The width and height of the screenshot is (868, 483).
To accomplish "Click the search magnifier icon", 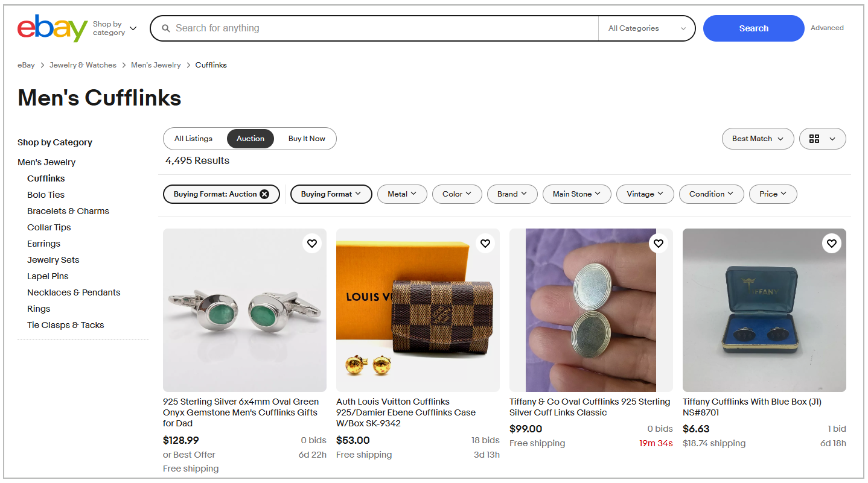I will point(165,28).
